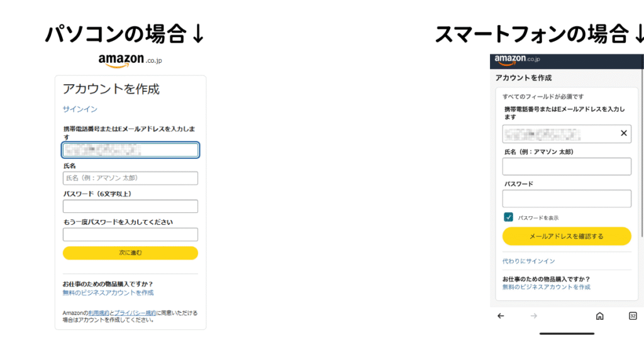Tap the browser forward arrow icon
Image resolution: width=644 pixels, height=338 pixels.
coord(533,316)
